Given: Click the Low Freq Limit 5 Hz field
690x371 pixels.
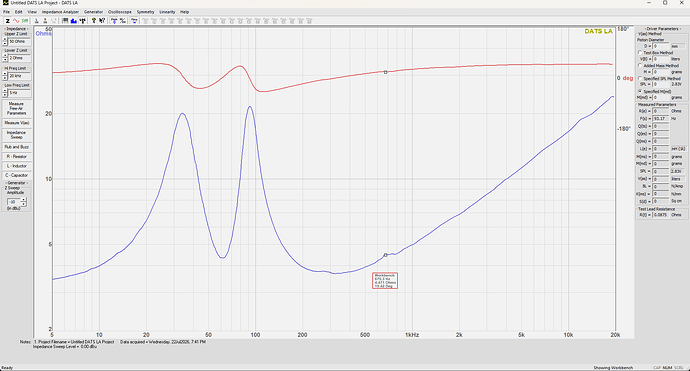Looking at the screenshot, I should 19,93.
